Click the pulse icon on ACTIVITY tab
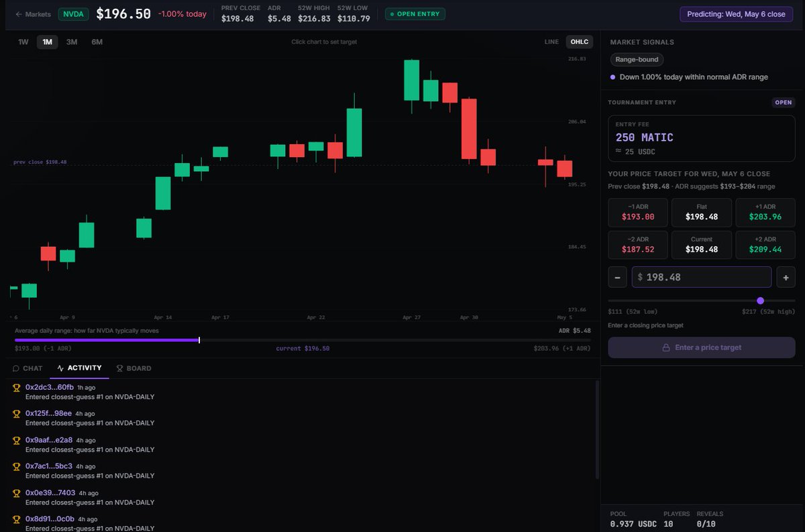 [60, 368]
